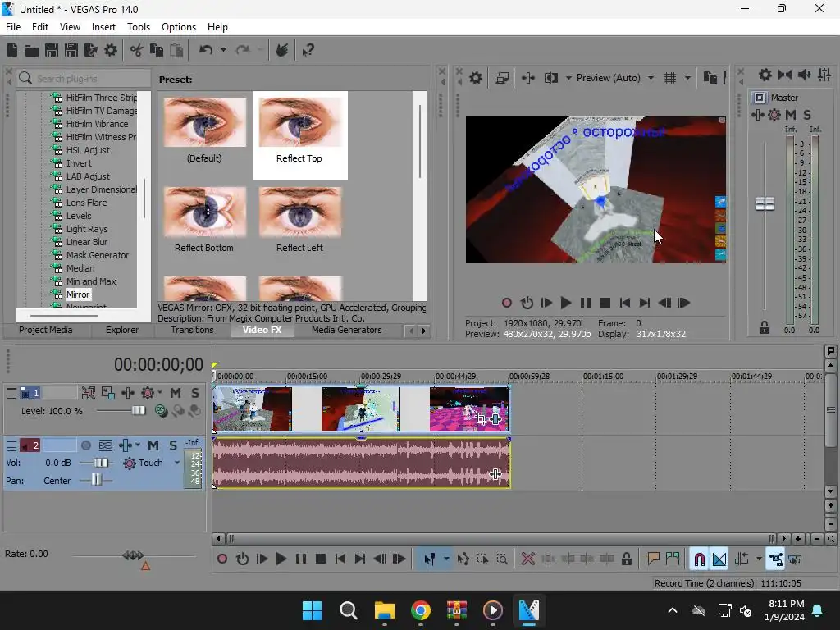Screen dimensions: 840x630
Task: Open VEGAS Pro from Windows taskbar
Action: [x=529, y=610]
